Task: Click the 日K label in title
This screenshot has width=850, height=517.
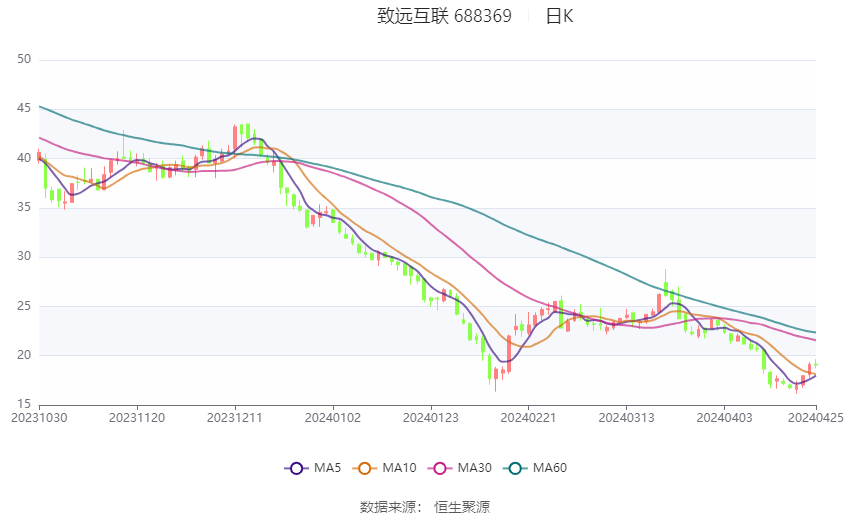Action: pos(559,16)
